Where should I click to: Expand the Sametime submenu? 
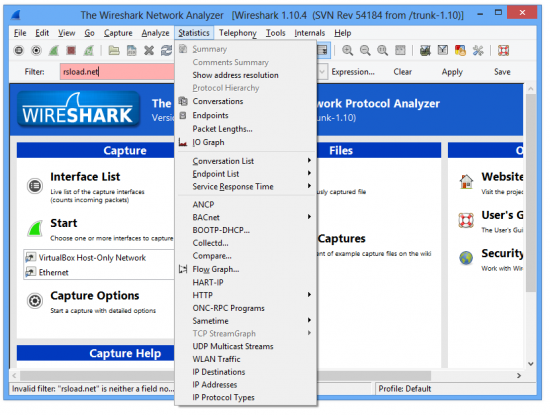click(246, 321)
